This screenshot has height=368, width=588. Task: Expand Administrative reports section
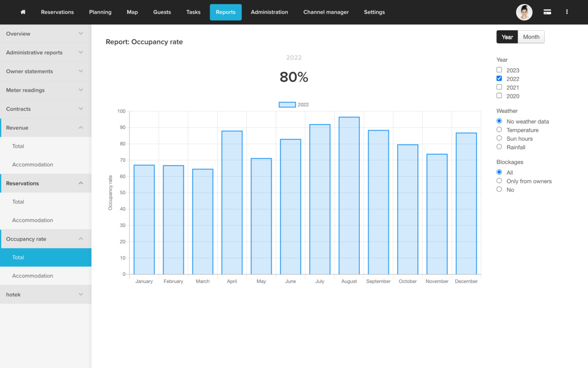point(34,53)
